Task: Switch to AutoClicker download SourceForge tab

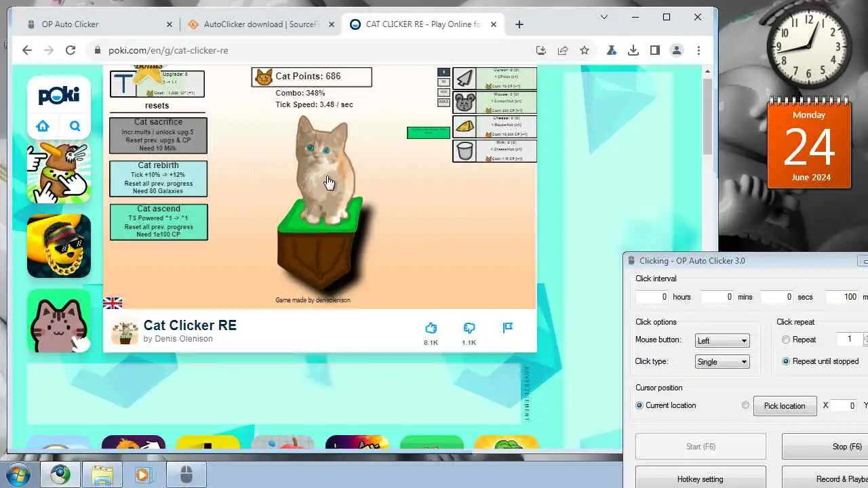Action: (261, 24)
